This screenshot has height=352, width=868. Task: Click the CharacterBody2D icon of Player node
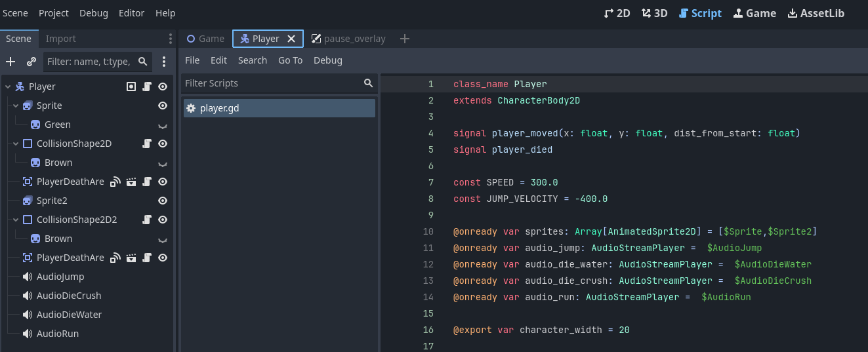pos(20,87)
